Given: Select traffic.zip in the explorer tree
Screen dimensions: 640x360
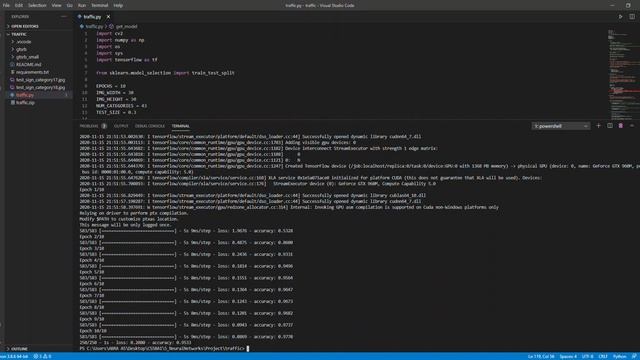Looking at the screenshot, I should click(x=25, y=102).
